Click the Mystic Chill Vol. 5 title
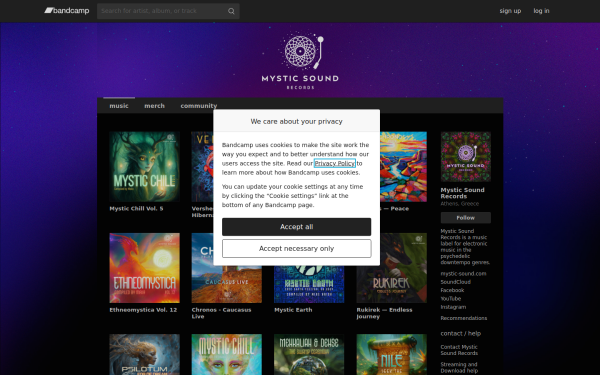This screenshot has height=375, width=600. coord(136,209)
